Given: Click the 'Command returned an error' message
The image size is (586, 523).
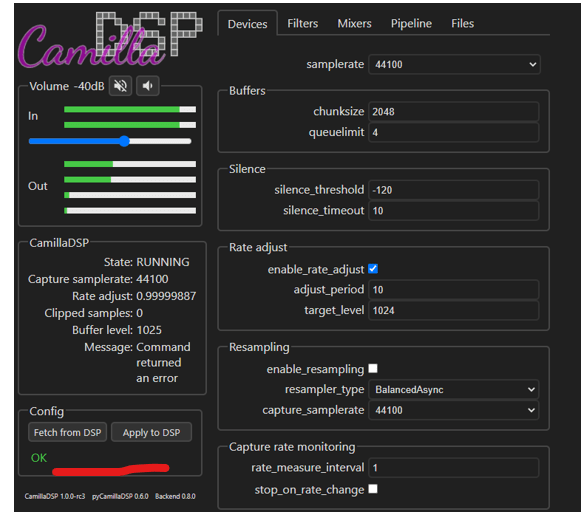Looking at the screenshot, I should [163, 363].
